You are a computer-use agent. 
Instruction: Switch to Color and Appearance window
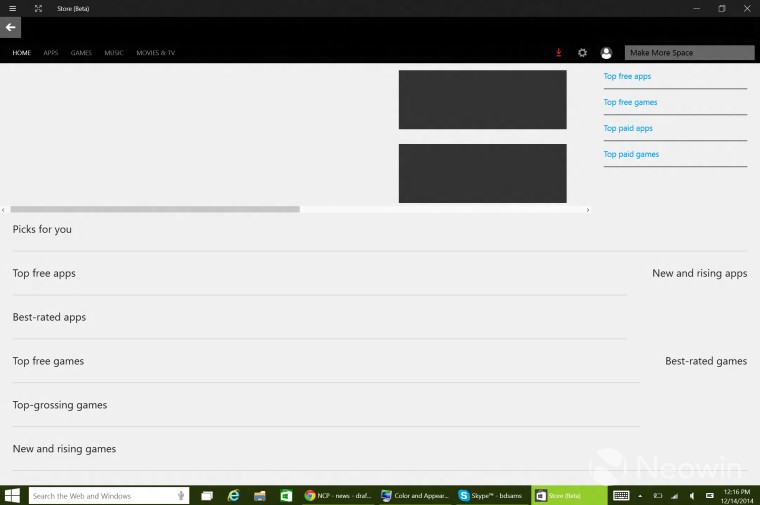click(415, 496)
